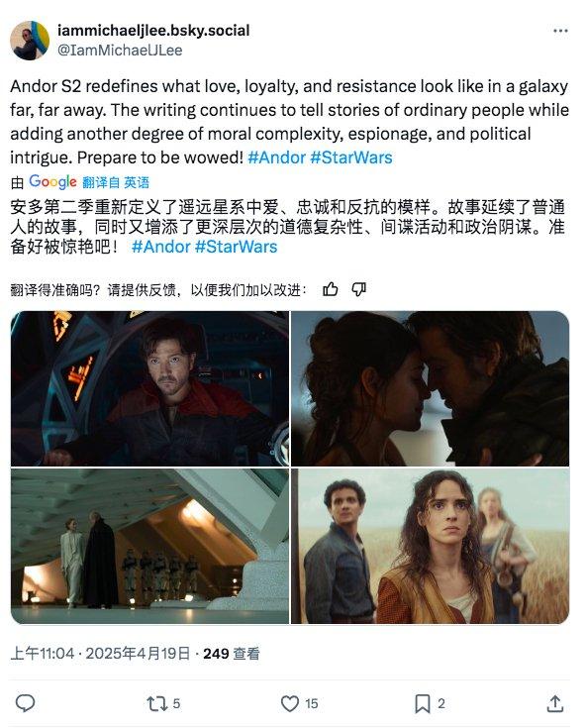Open the iammichaeljlee.bsky.social display name

153,30
